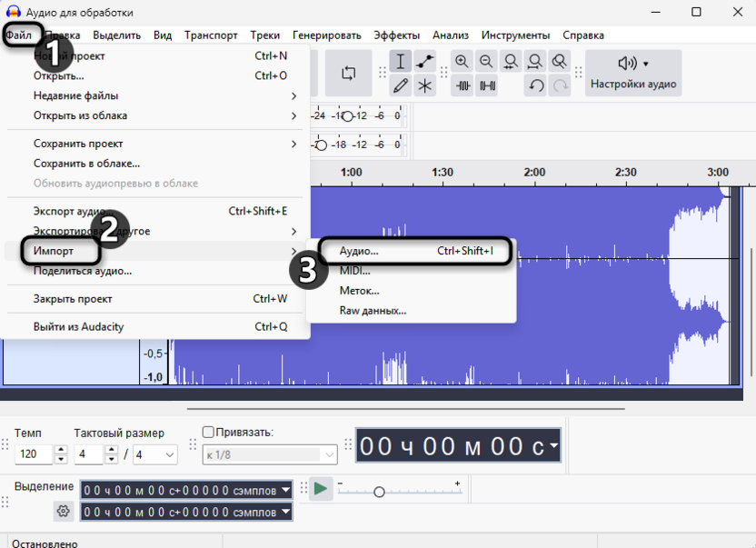Click the Silence audio selection icon
The image size is (756, 548).
pyautogui.click(x=487, y=85)
